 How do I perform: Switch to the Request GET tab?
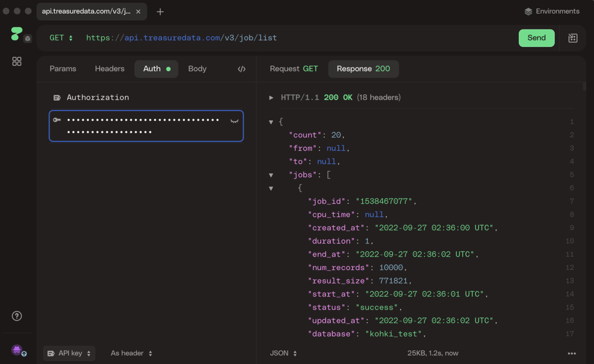[x=294, y=69]
